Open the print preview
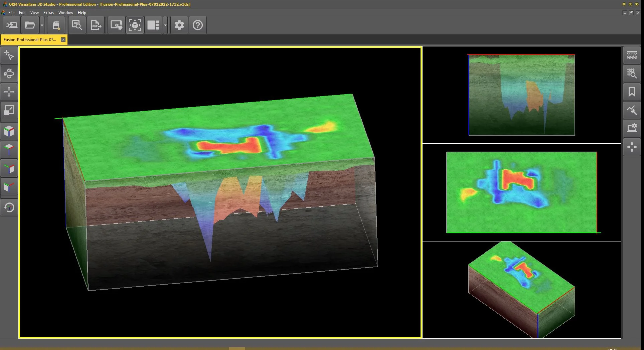 [x=76, y=25]
